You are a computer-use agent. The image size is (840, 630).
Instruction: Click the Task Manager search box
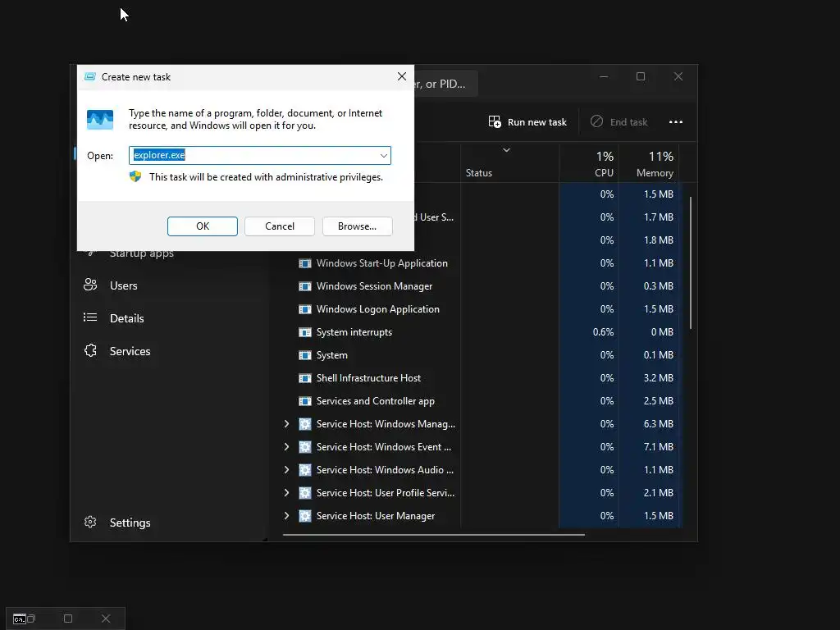pos(445,84)
